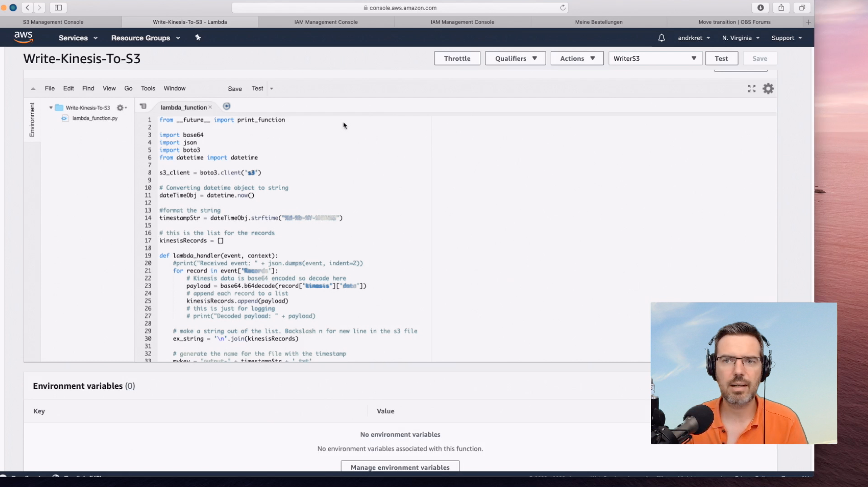868x487 pixels.
Task: Open the andrkret account menu
Action: coord(694,38)
